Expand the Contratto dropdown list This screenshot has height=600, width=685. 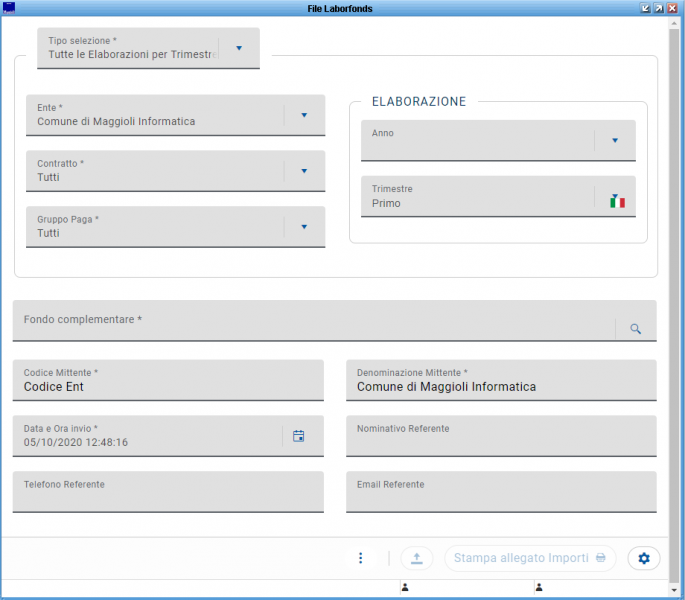(304, 171)
